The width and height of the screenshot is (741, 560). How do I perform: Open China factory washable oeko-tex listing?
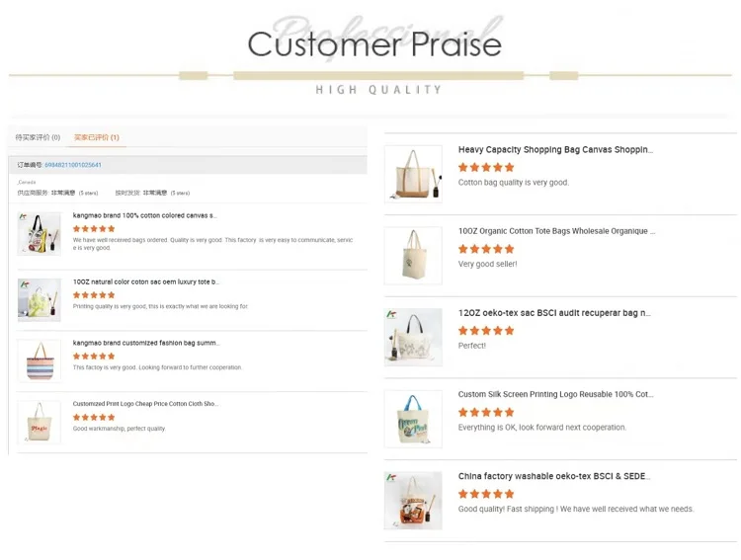point(553,476)
